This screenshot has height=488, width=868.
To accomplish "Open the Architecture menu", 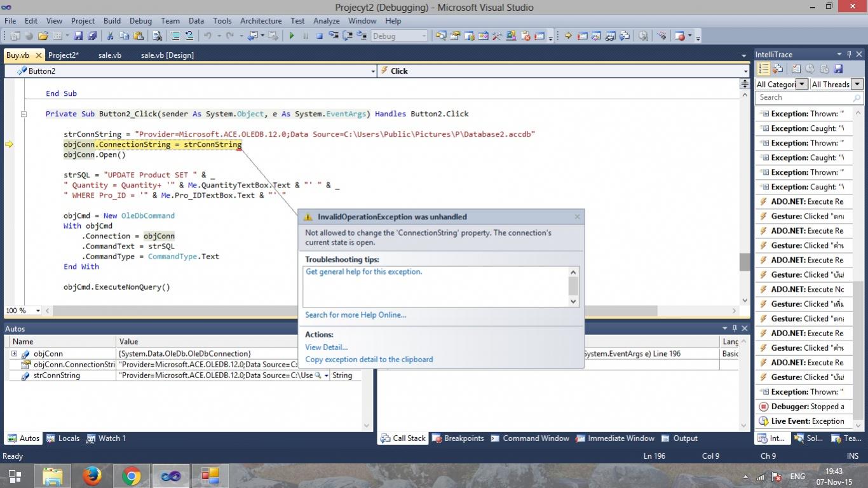I will point(261,20).
